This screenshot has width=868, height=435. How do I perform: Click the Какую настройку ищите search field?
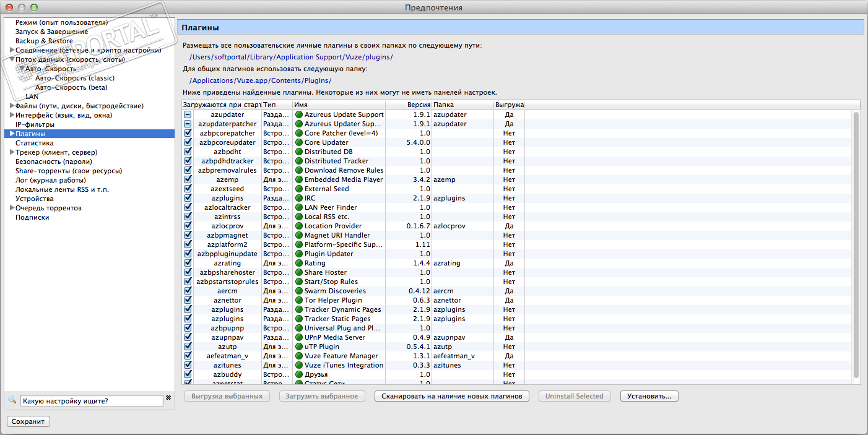tap(92, 401)
